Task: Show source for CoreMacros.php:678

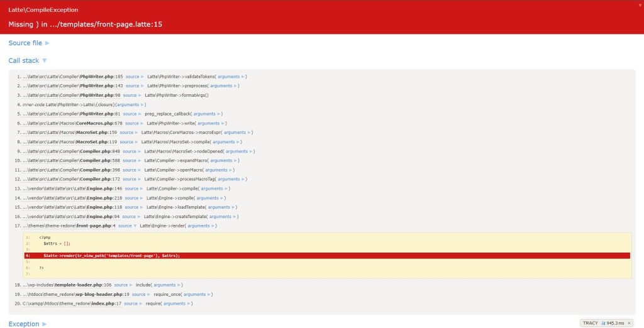Action: [135, 123]
